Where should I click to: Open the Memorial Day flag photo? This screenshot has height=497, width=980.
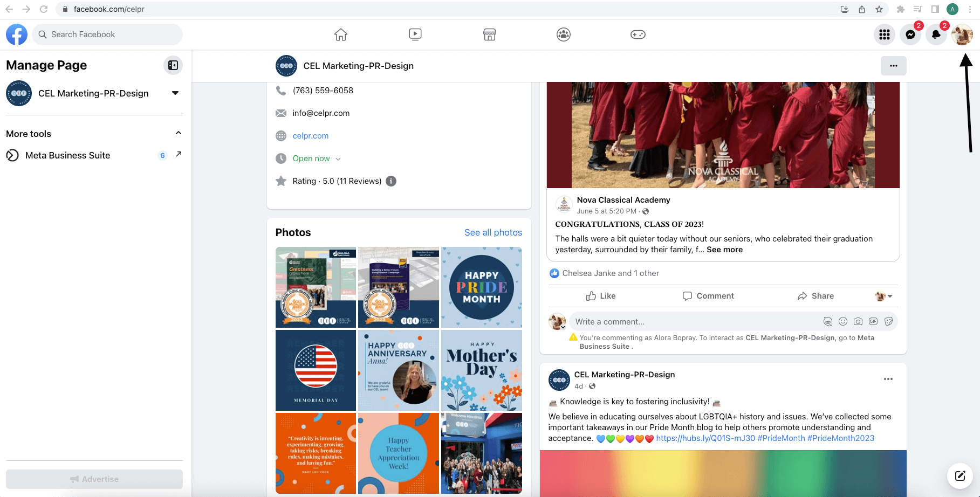[x=316, y=370]
